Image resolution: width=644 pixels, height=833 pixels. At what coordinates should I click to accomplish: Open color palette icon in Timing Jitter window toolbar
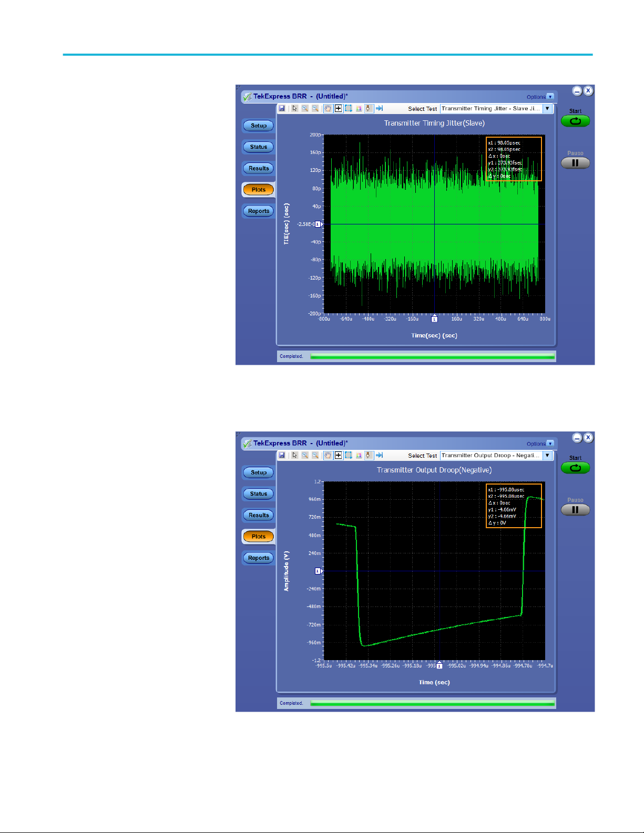(x=359, y=108)
